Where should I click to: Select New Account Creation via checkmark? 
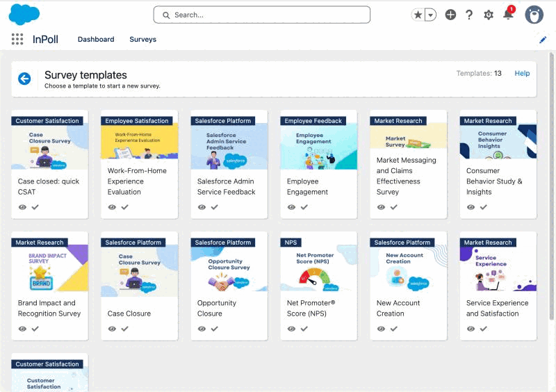click(394, 329)
